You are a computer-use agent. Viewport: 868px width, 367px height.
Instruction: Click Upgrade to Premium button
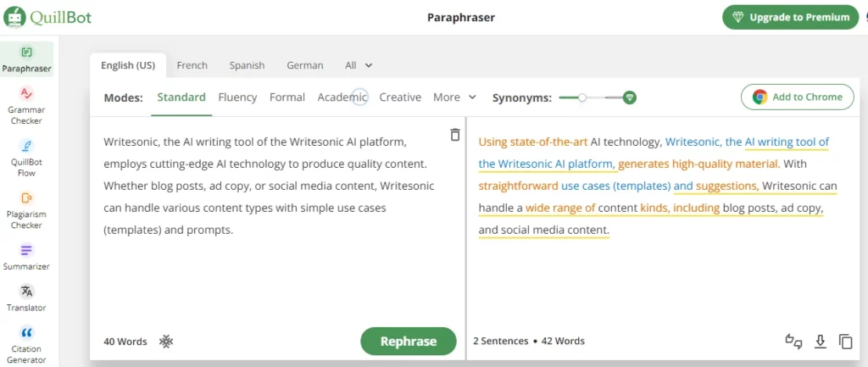[791, 17]
